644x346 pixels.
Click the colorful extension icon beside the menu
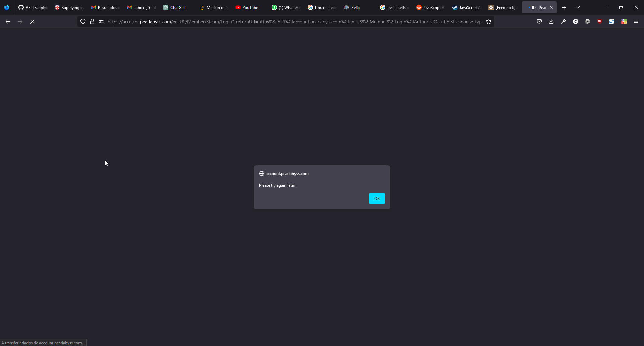click(624, 21)
